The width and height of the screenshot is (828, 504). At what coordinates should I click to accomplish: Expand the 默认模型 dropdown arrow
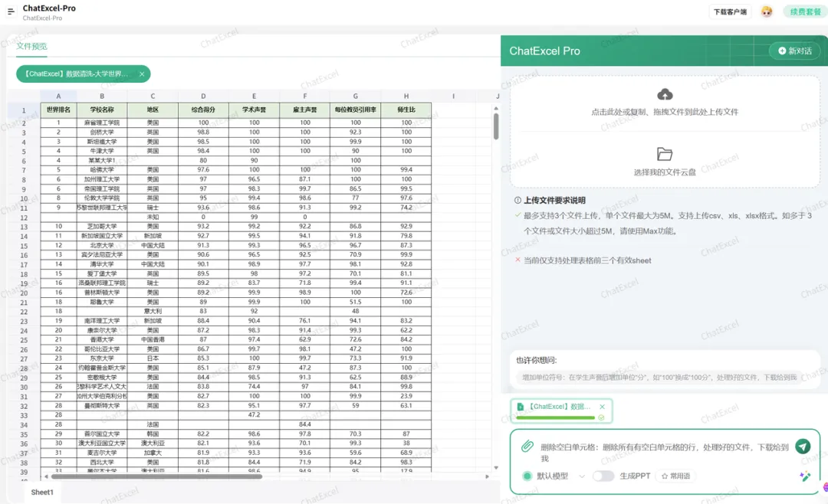[x=582, y=476]
